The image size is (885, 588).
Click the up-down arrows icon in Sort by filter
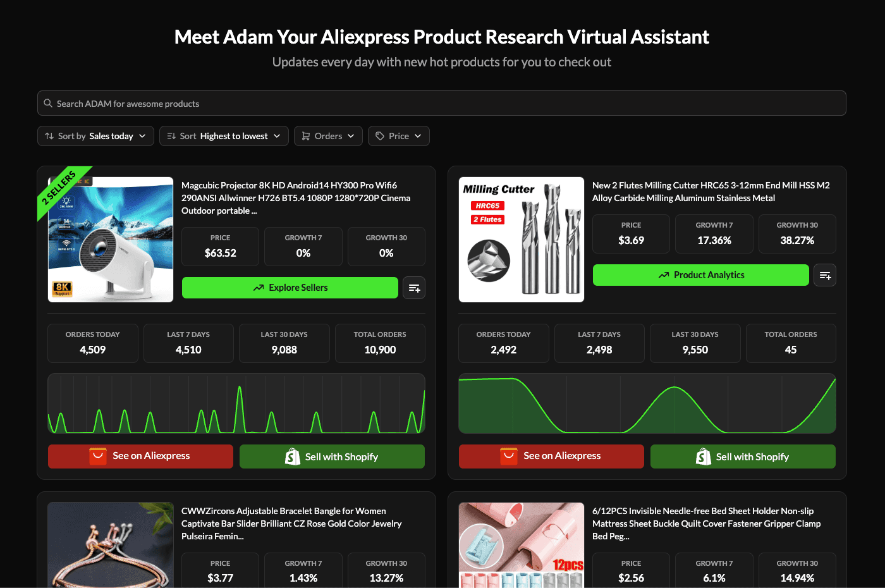[x=49, y=135]
